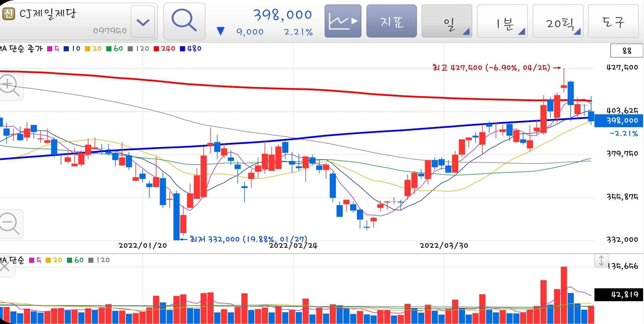Tap the blue MA 480 swatch in the price legend
The height and width of the screenshot is (324, 644).
point(182,49)
